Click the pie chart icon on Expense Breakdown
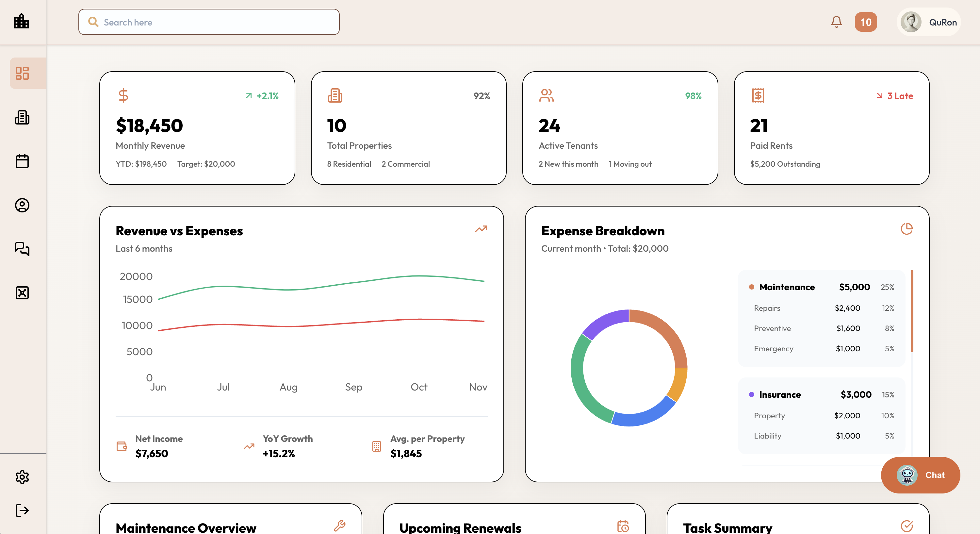The height and width of the screenshot is (534, 980). click(x=906, y=229)
